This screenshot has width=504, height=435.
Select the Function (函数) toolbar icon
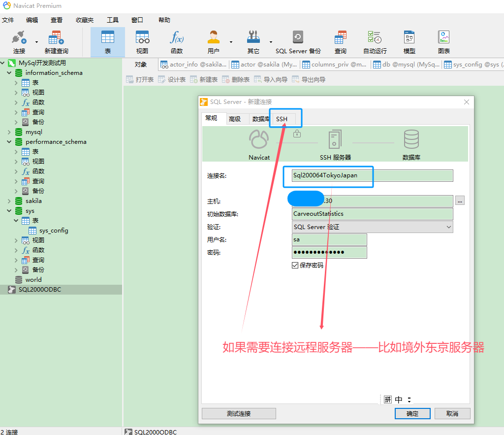177,42
